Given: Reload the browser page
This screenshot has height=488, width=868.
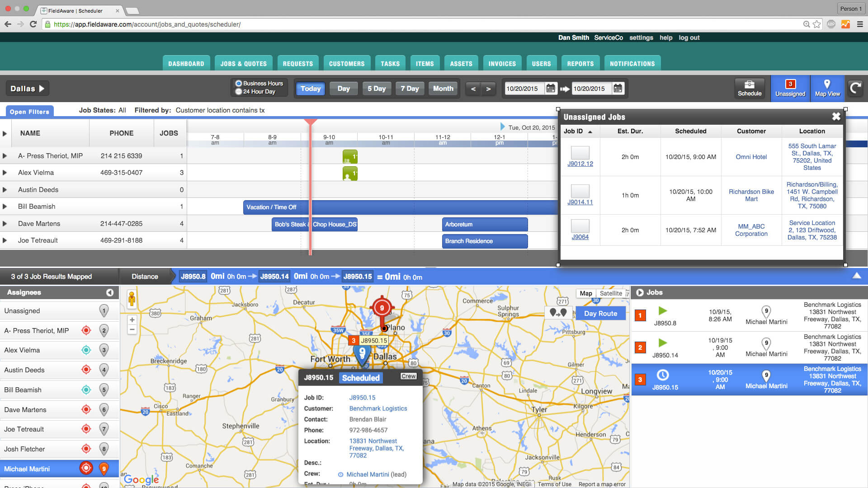Looking at the screenshot, I should tap(33, 24).
